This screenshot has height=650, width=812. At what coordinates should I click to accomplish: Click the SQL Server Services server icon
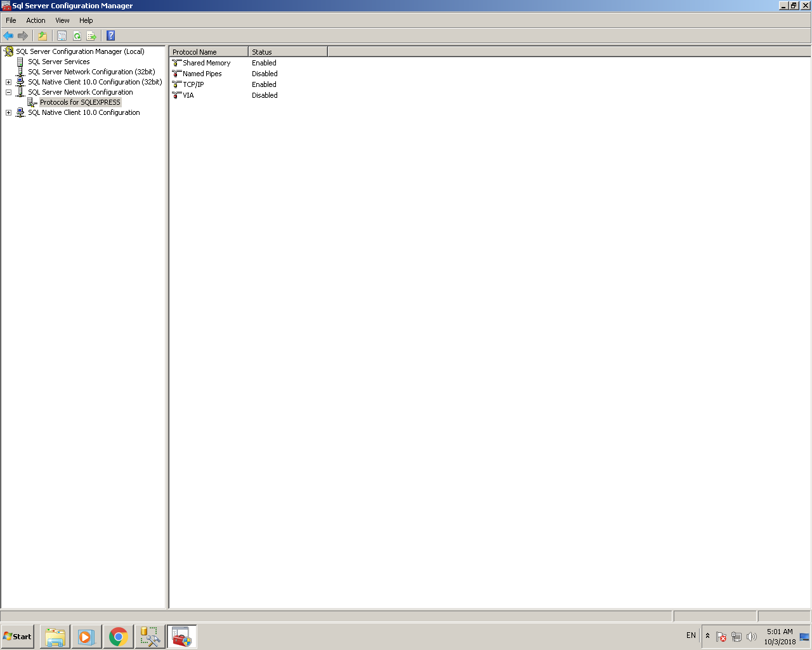point(20,62)
